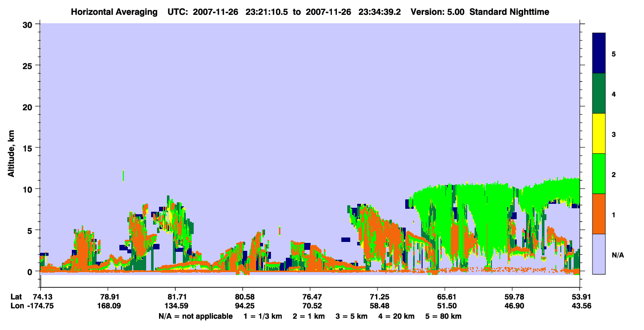Click legend entry '5 = 80 km'
The height and width of the screenshot is (330, 644).
(443, 316)
